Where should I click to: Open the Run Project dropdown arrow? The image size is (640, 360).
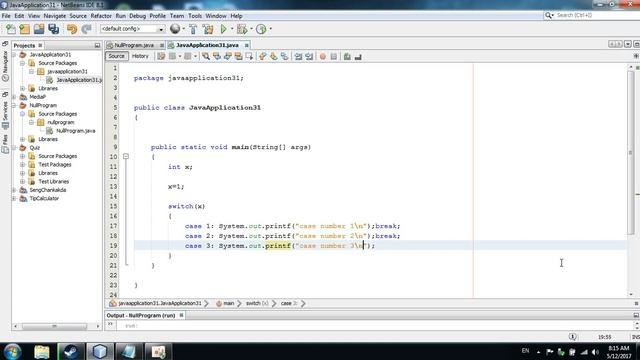(x=232, y=29)
